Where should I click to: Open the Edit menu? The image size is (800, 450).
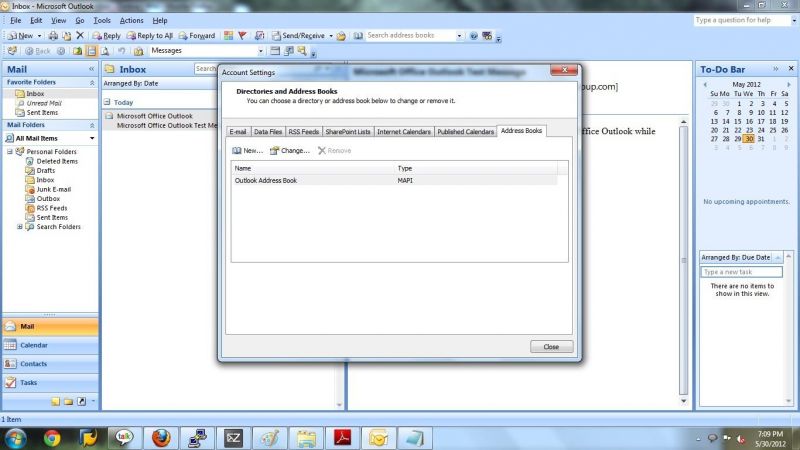(36, 20)
